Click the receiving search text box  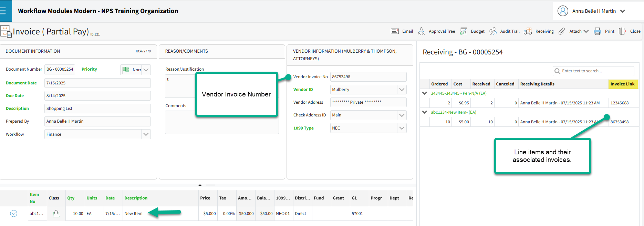click(596, 71)
